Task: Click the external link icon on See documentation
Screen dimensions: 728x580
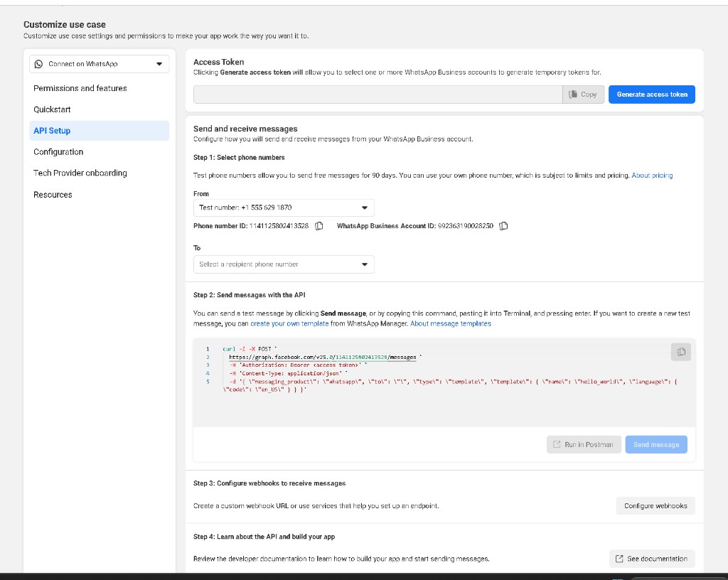Action: click(619, 559)
